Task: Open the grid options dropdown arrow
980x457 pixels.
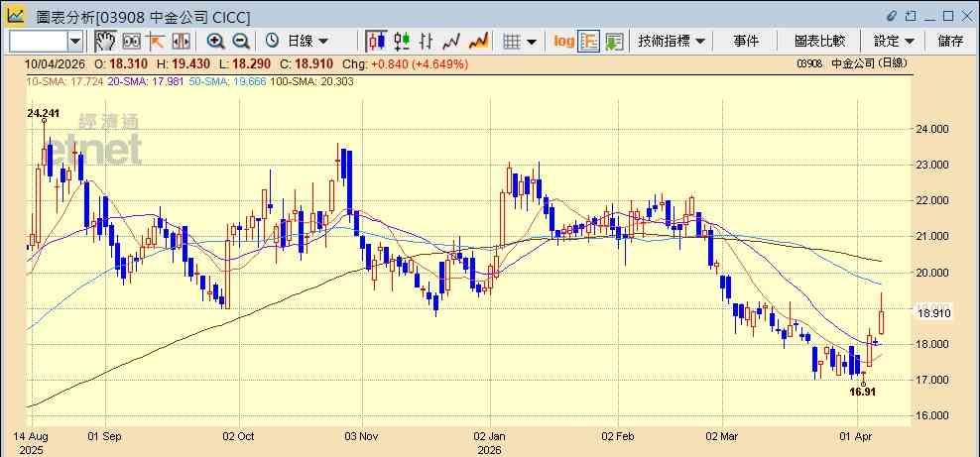Action: 532,42
